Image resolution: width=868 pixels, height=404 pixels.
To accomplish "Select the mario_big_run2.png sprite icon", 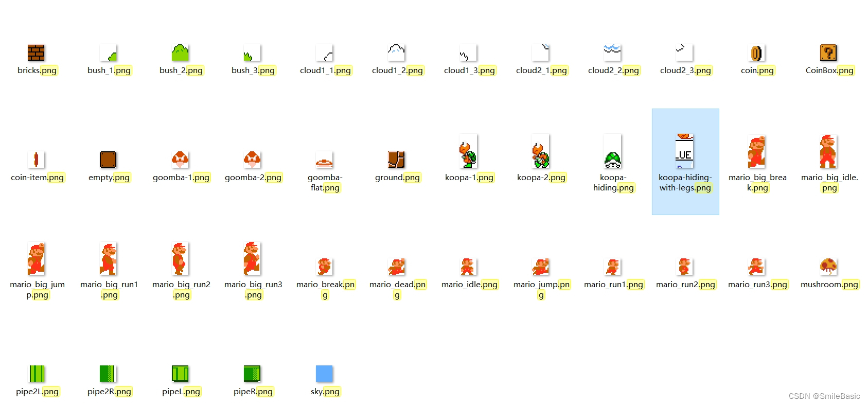I will pyautogui.click(x=180, y=258).
